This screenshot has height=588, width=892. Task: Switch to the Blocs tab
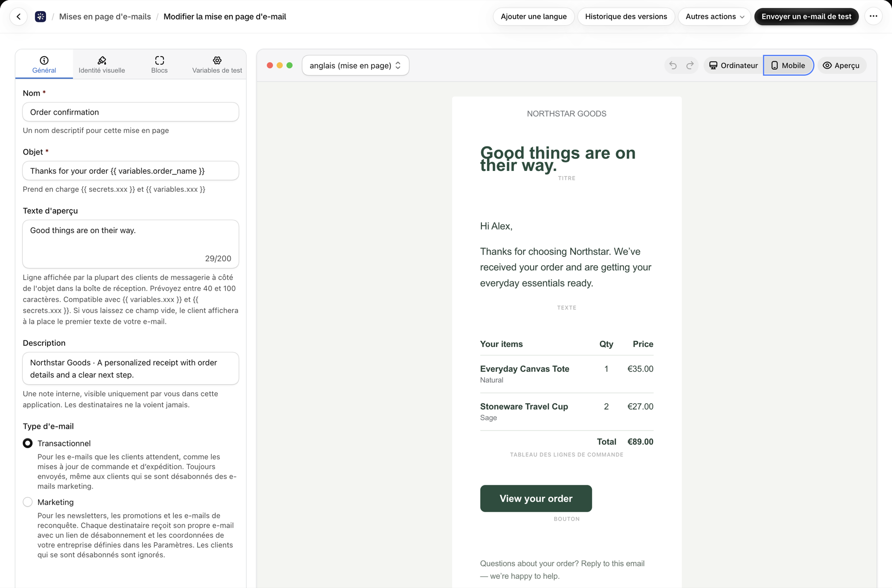(x=159, y=64)
